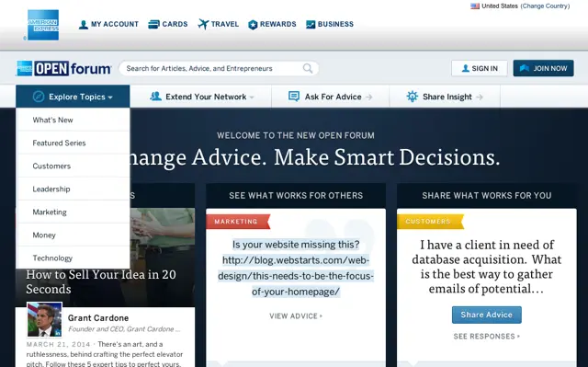Image resolution: width=588 pixels, height=367 pixels.
Task: Choose the Technology topic
Action: coord(73,258)
